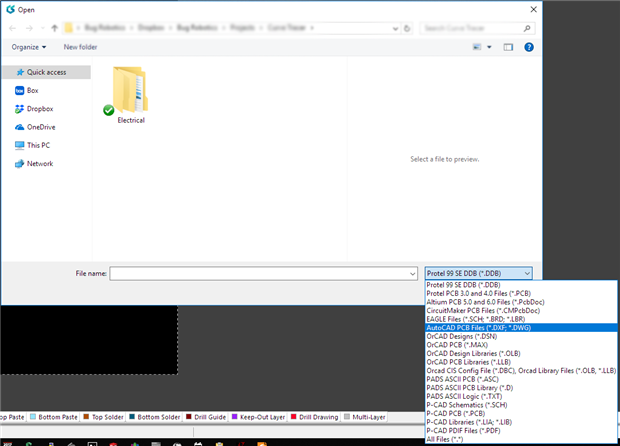Choose Orcad CIS Config File option

(521, 370)
